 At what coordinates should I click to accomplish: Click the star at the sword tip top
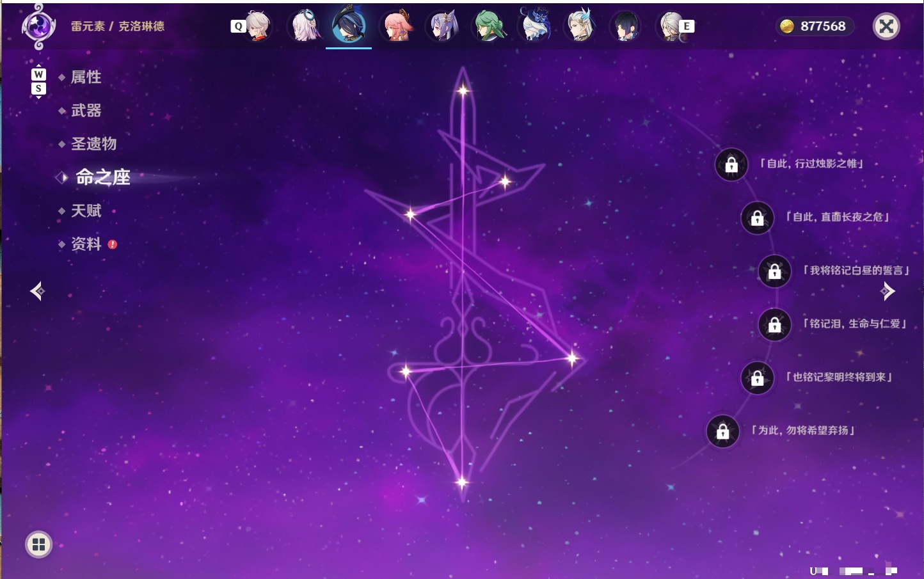coord(463,91)
